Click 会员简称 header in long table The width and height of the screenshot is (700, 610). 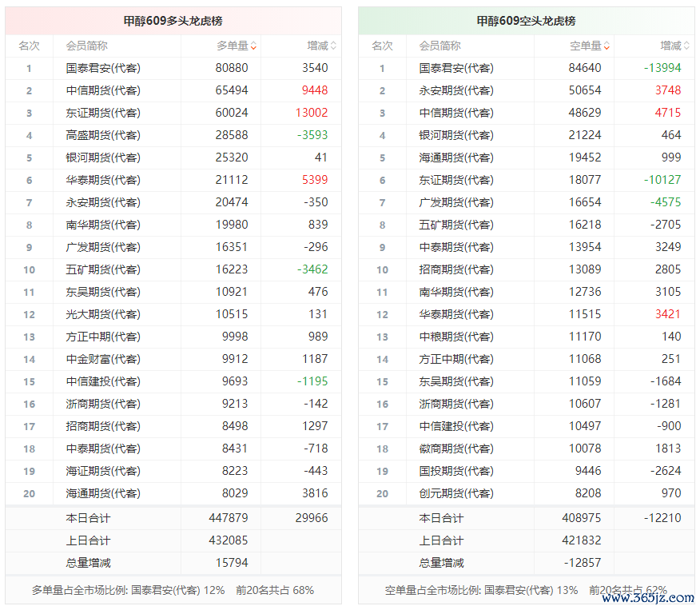click(x=86, y=46)
